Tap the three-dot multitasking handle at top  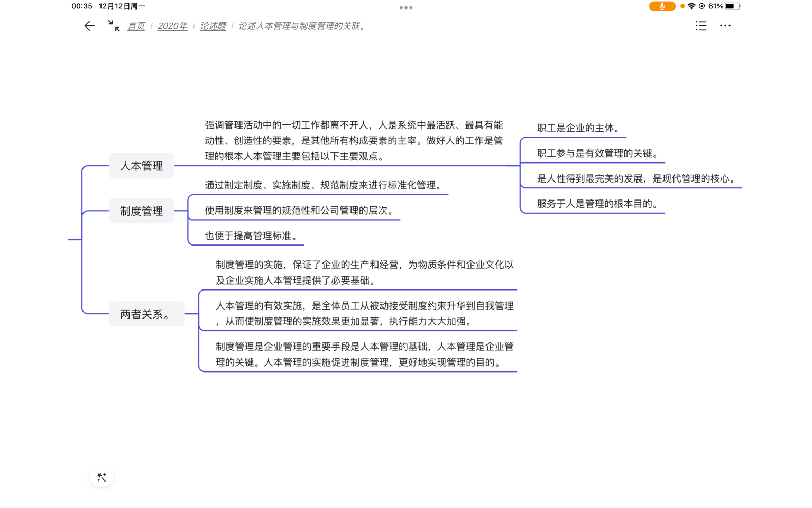click(406, 7)
